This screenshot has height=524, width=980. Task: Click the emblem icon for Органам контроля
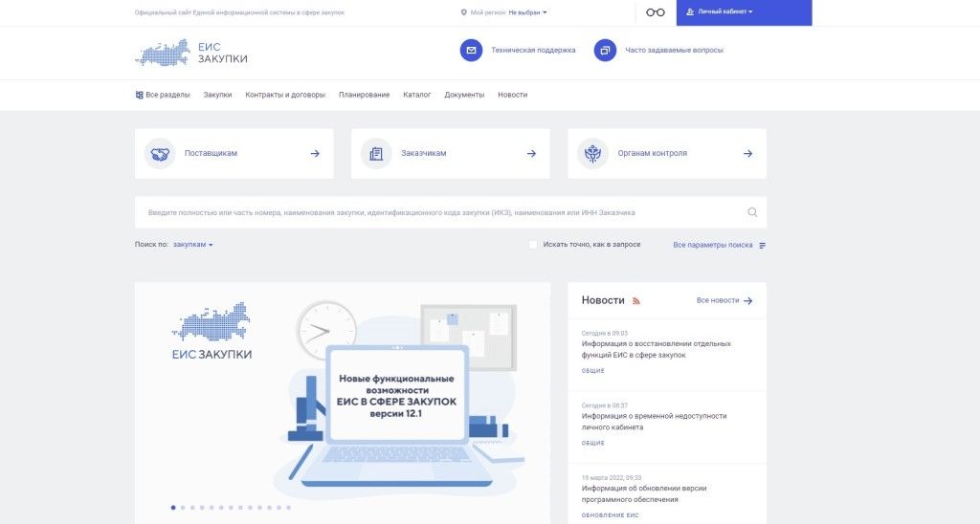pyautogui.click(x=592, y=153)
